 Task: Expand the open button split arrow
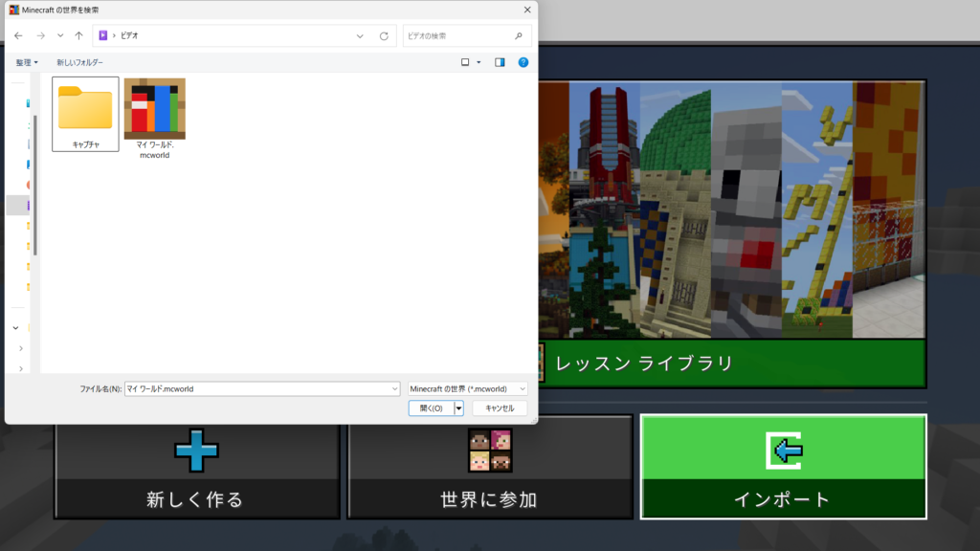[459, 408]
